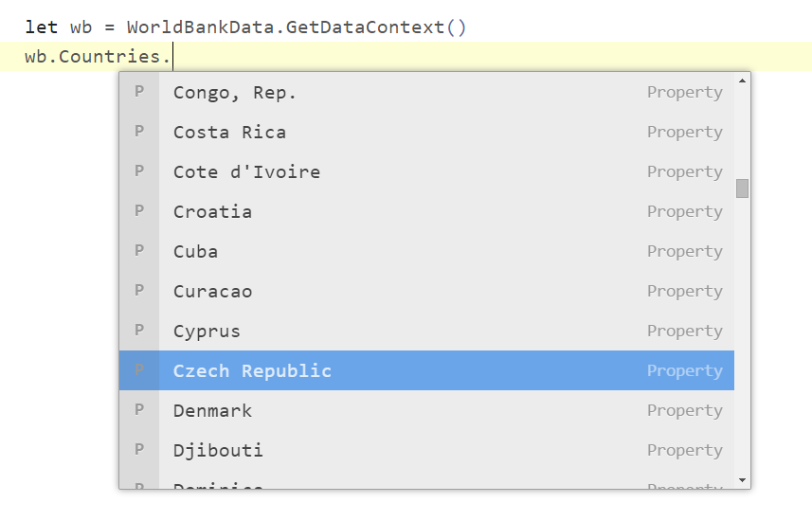This screenshot has width=812, height=521.
Task: Select the highlighted Czech Republic completion
Action: click(x=426, y=370)
